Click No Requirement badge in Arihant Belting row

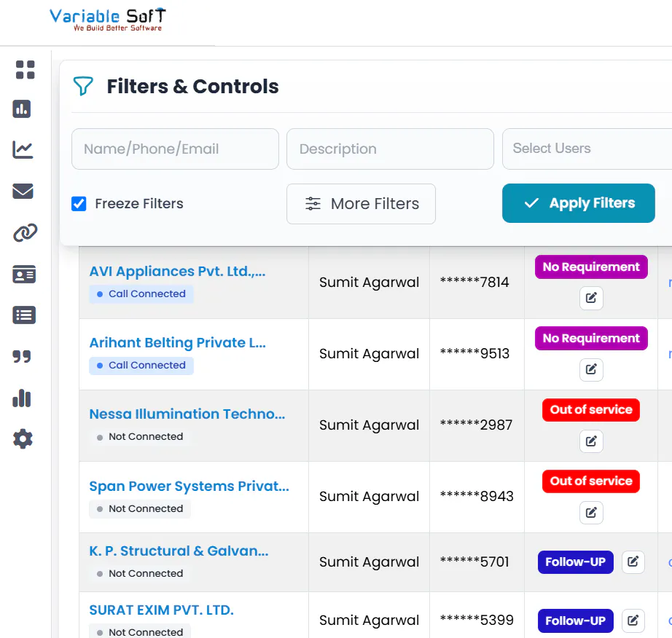[591, 339]
